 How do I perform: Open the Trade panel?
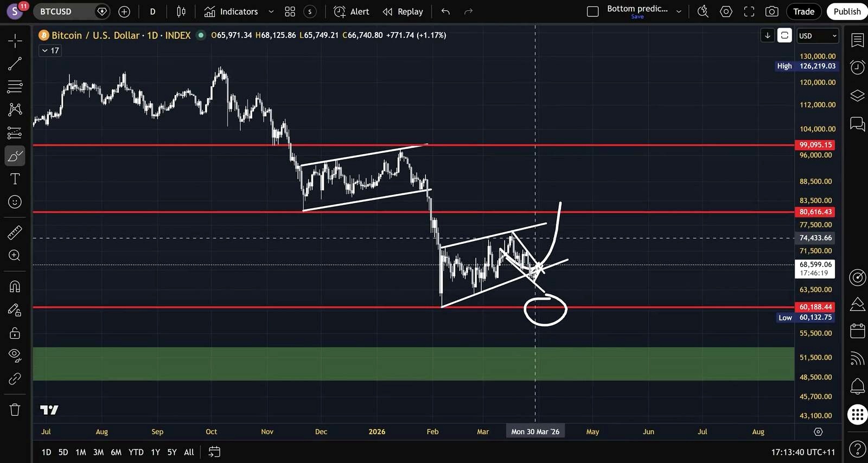click(x=804, y=11)
